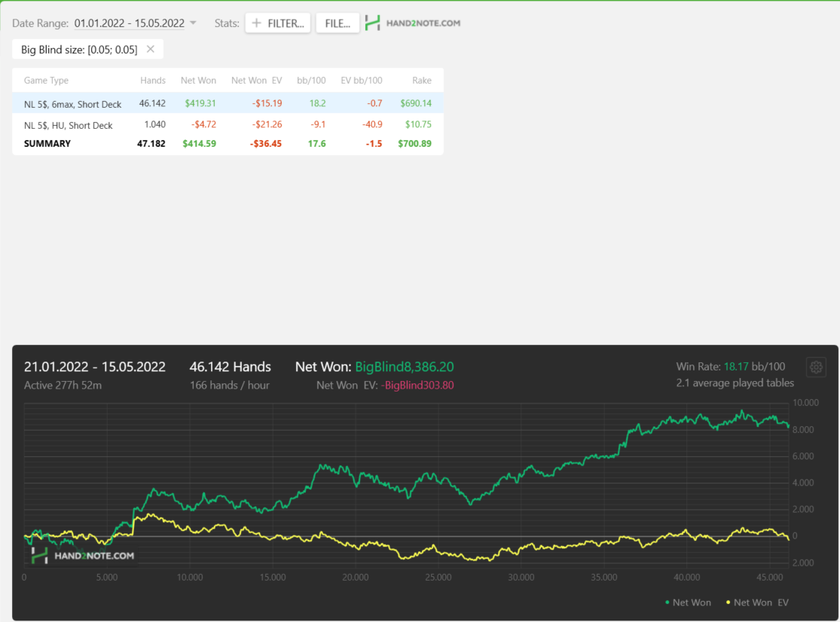Click the $419.31 net won cell
Viewport: 840px width, 622px height.
coord(200,103)
